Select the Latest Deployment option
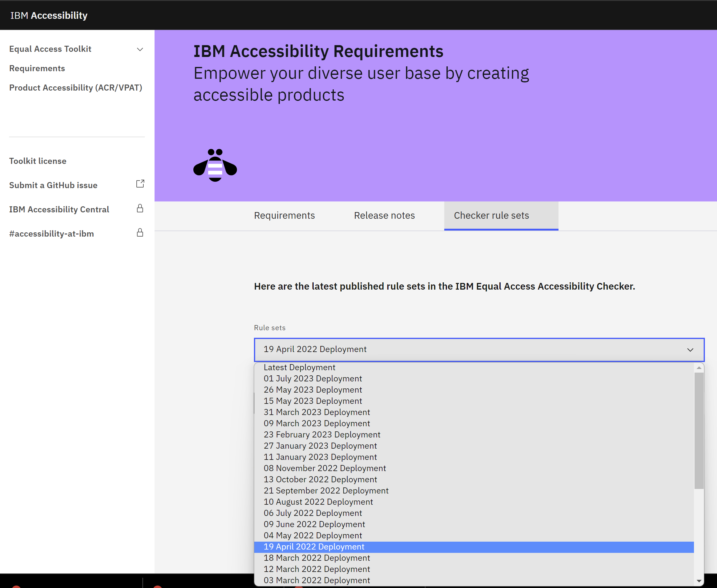Screen dimensions: 717x588 click(x=299, y=367)
